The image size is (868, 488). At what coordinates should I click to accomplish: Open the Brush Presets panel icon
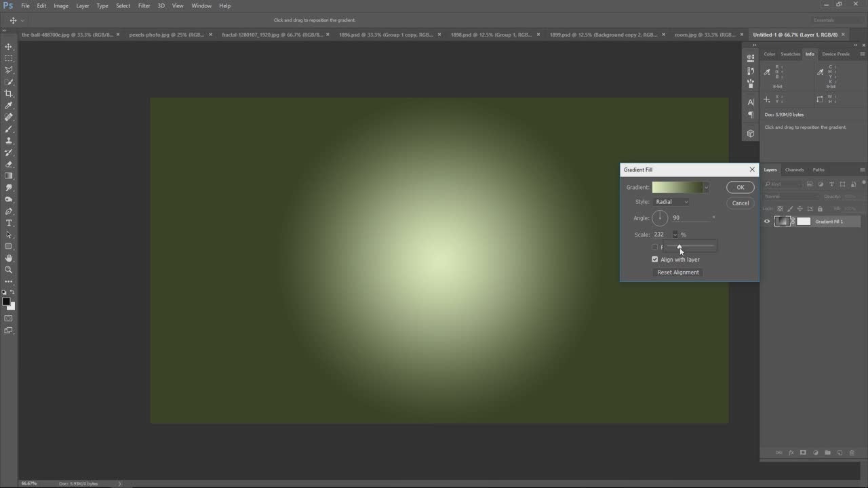[x=751, y=83]
